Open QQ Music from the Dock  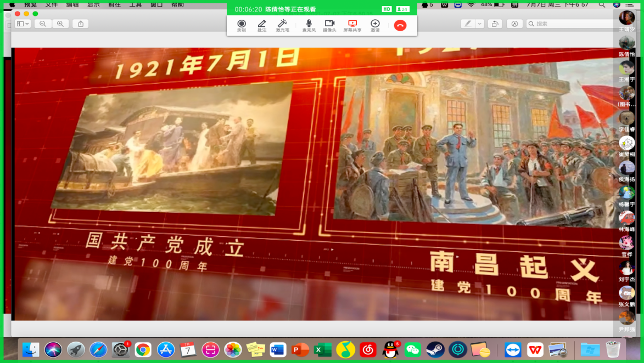(345, 349)
